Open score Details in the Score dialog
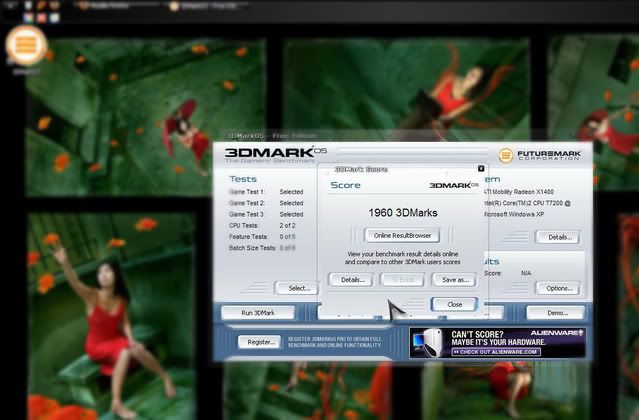Image resolution: width=639 pixels, height=420 pixels. (350, 280)
